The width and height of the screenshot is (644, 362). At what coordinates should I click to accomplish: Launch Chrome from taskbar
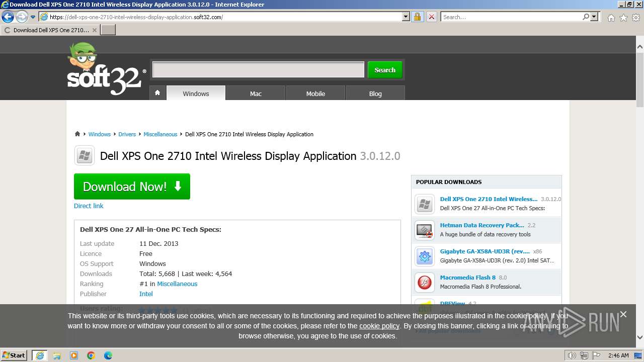[x=91, y=355]
